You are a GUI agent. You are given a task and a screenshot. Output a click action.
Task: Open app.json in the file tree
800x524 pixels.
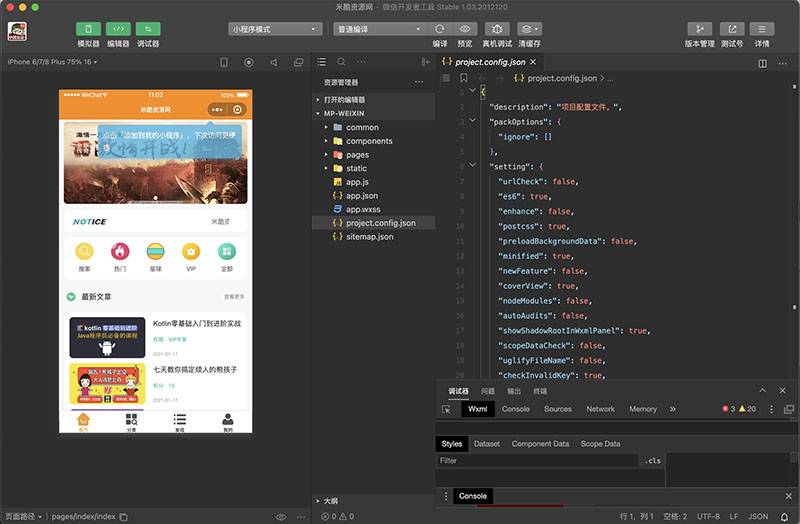coord(362,196)
